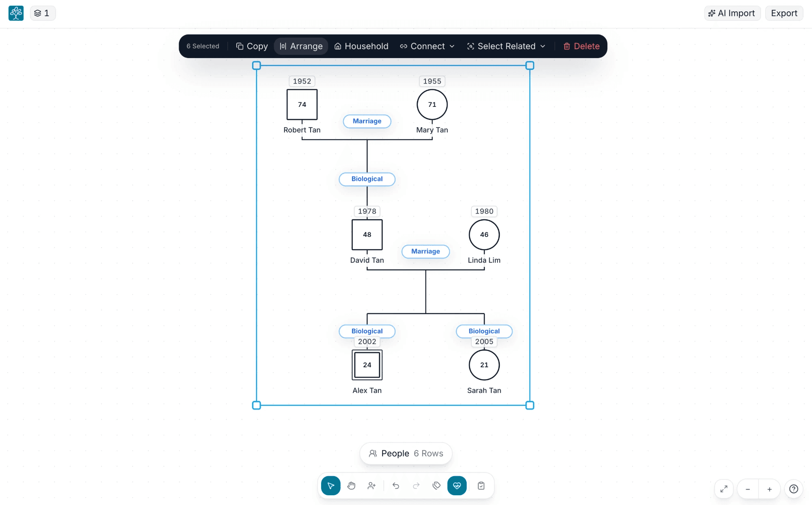Click the add person tool
The height and width of the screenshot is (505, 812).
click(x=371, y=485)
